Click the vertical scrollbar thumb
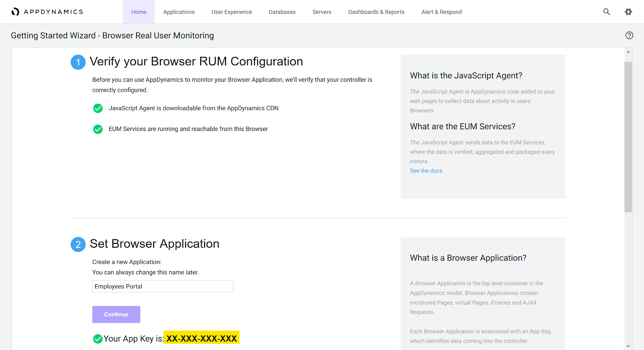Viewport: 644px width, 350px height. [x=628, y=137]
